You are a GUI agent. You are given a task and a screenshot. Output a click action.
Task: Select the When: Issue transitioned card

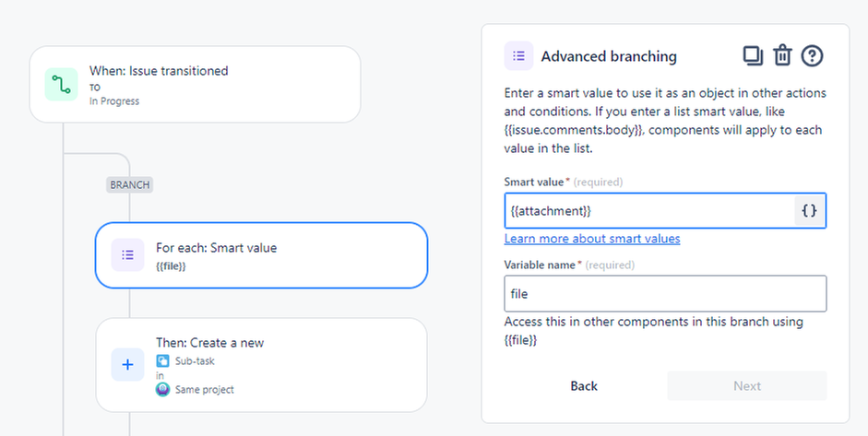(x=195, y=85)
